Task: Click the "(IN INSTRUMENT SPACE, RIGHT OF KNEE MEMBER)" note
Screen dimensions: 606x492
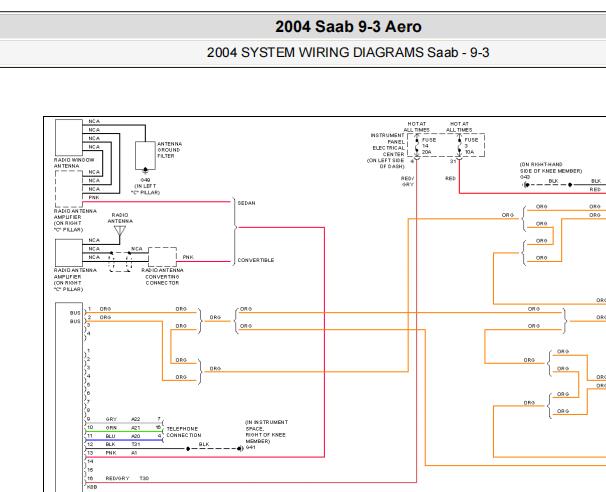Action: [x=266, y=432]
